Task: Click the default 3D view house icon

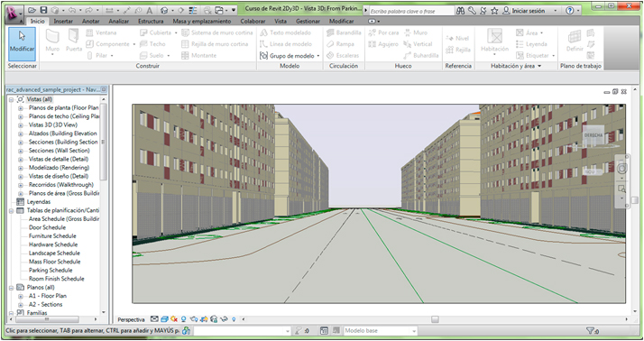Action: (x=164, y=11)
